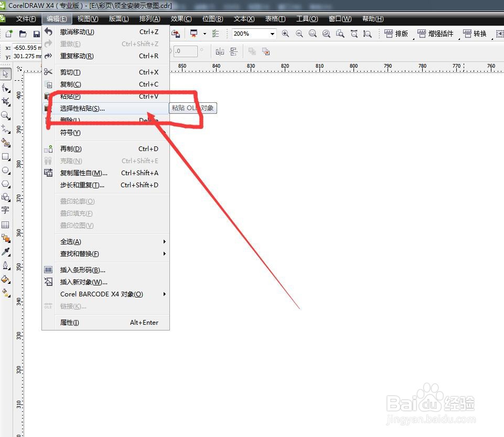Click Zoom to all objects icon
Image resolution: width=504 pixels, height=437 pixels.
click(x=326, y=34)
